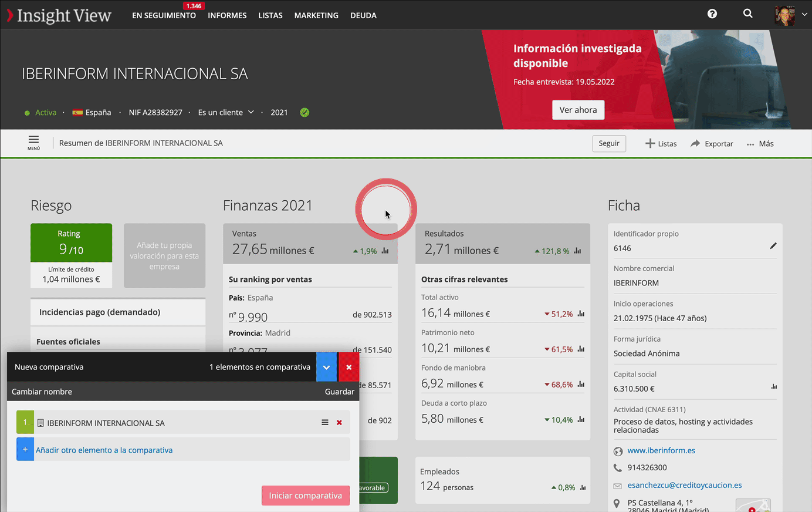Click the three-dots Más icon

(750, 144)
